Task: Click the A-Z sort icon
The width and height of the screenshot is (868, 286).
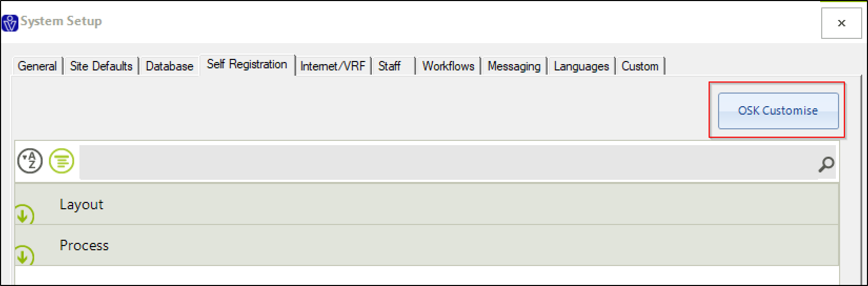Action: click(30, 161)
